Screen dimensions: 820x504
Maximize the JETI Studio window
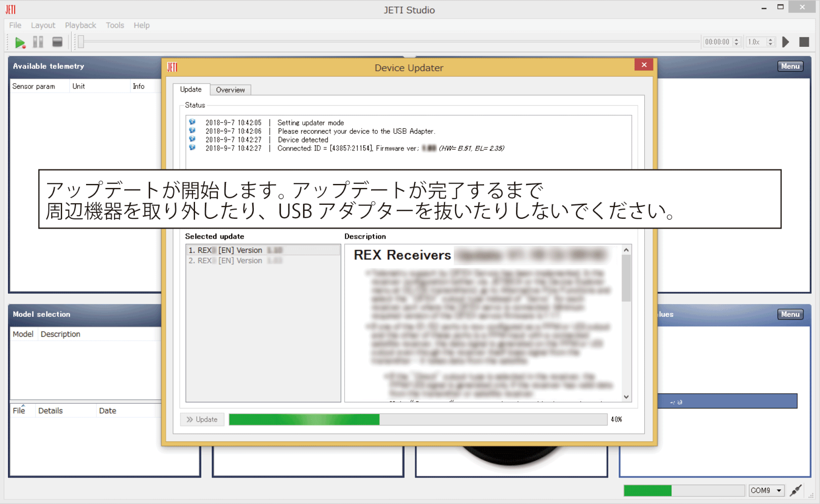(780, 7)
